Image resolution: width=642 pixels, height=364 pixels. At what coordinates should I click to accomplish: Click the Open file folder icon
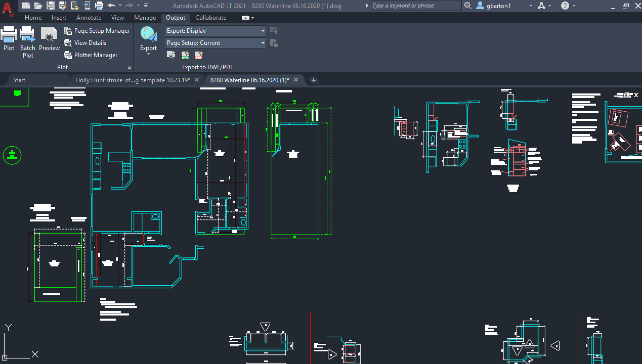[38, 5]
